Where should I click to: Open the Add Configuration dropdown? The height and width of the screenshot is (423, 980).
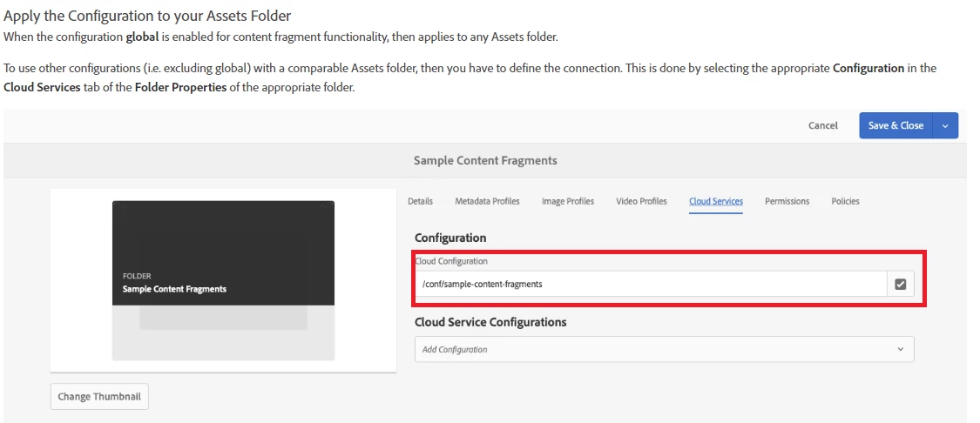coord(653,349)
